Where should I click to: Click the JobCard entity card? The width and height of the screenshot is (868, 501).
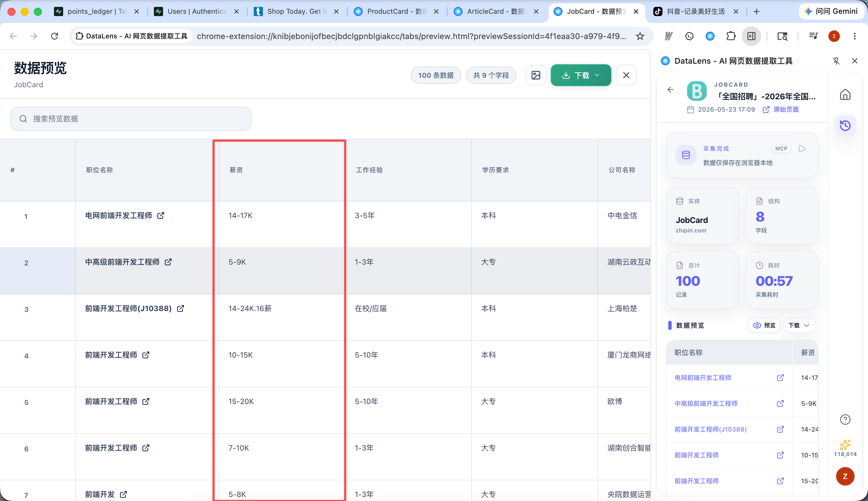tap(702, 216)
